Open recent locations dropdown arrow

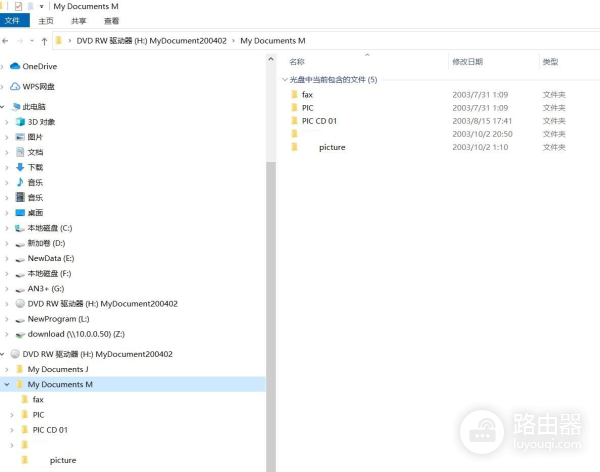pyautogui.click(x=32, y=41)
